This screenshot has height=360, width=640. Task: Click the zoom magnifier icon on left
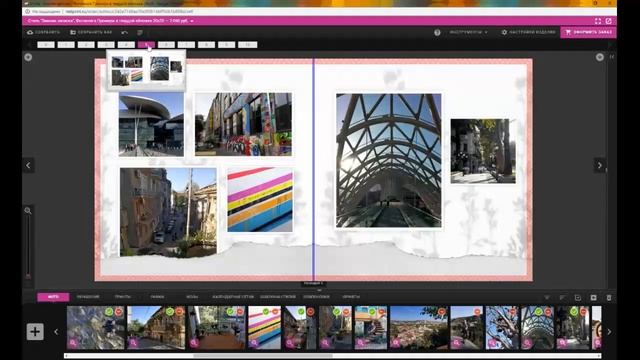[x=28, y=211]
